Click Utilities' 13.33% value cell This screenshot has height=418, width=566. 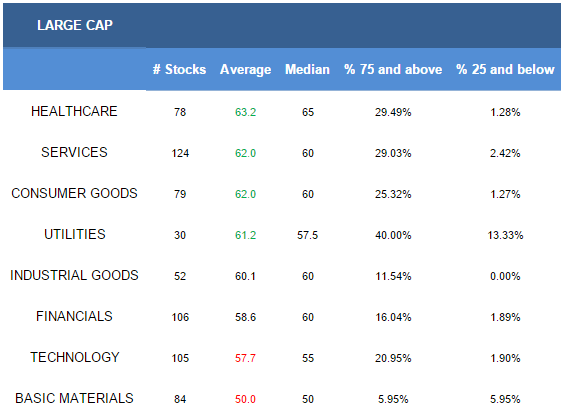tap(505, 235)
